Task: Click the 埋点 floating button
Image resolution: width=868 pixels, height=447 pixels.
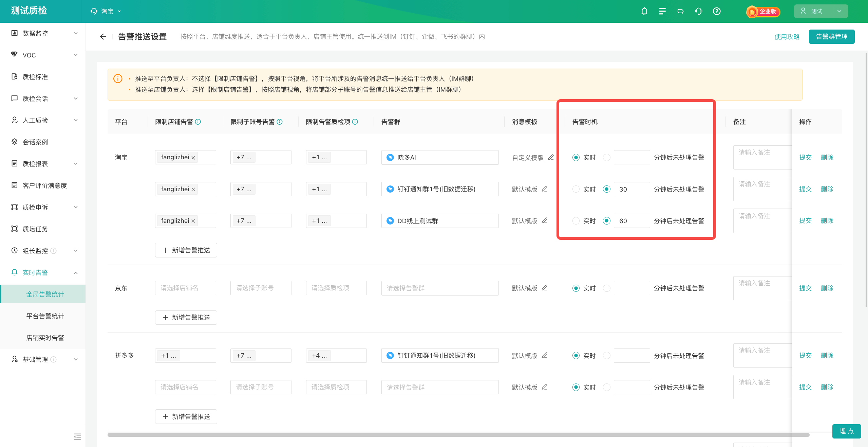Action: click(x=847, y=431)
